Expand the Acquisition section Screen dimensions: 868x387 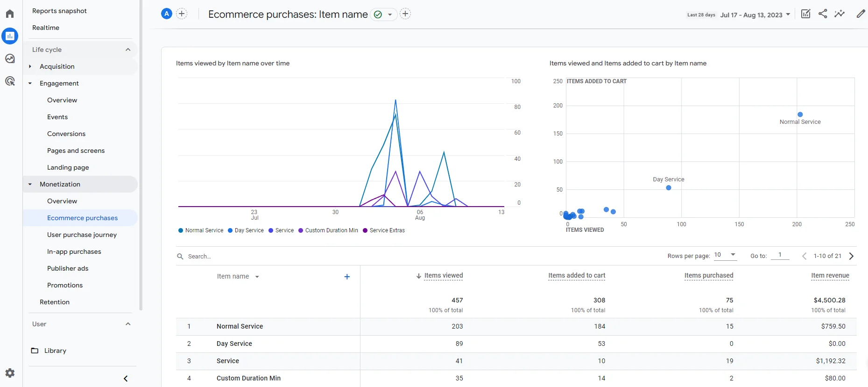coord(30,66)
